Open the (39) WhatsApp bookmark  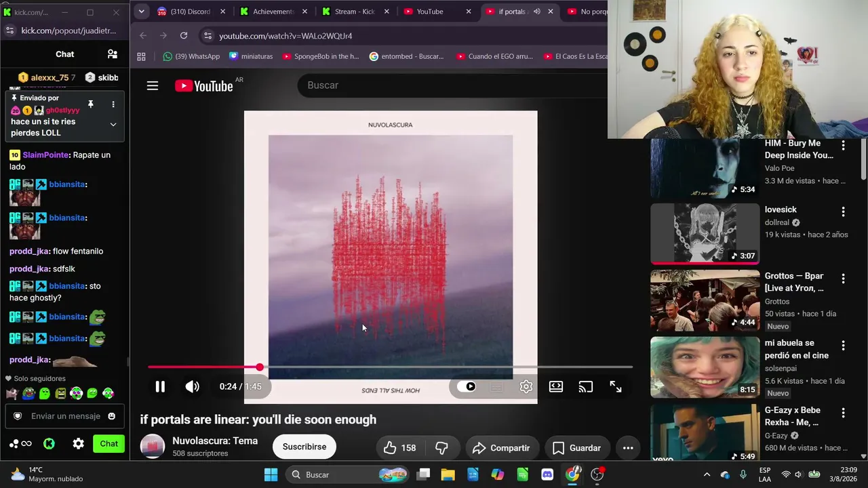coord(191,56)
